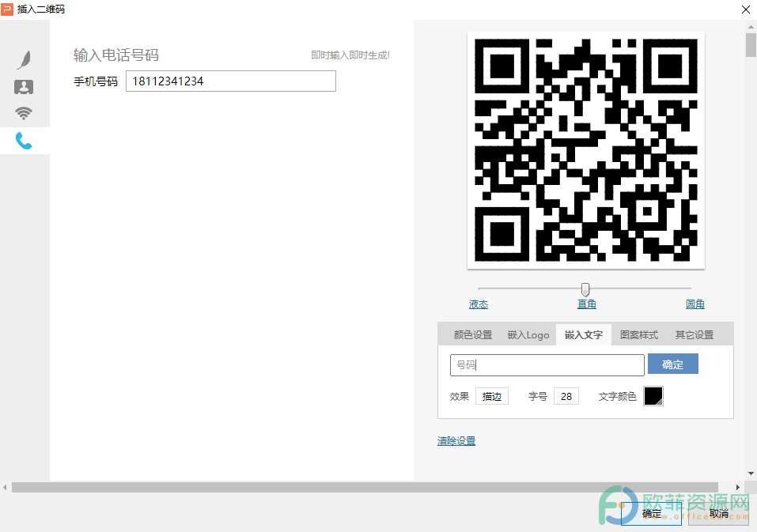
Task: Choose the 液态 style link
Action: [479, 304]
